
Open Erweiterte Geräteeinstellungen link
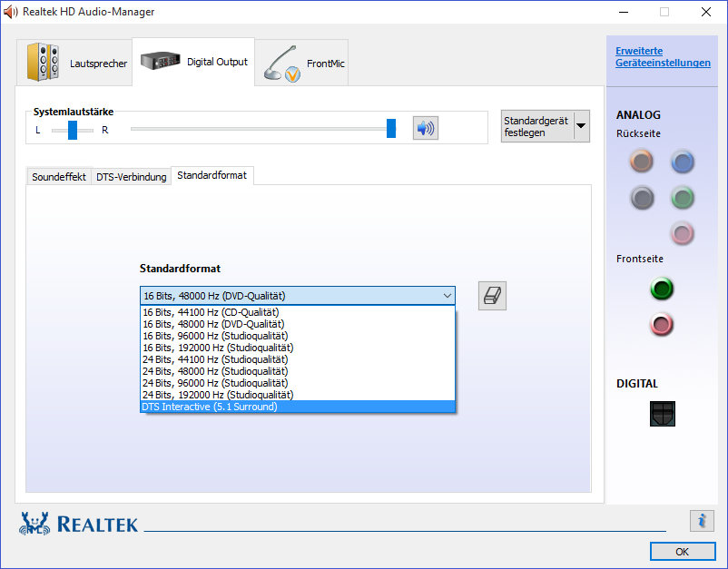tap(663, 56)
